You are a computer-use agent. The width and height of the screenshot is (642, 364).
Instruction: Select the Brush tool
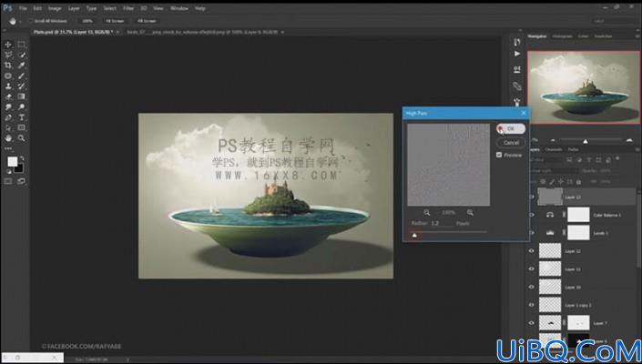(21, 76)
